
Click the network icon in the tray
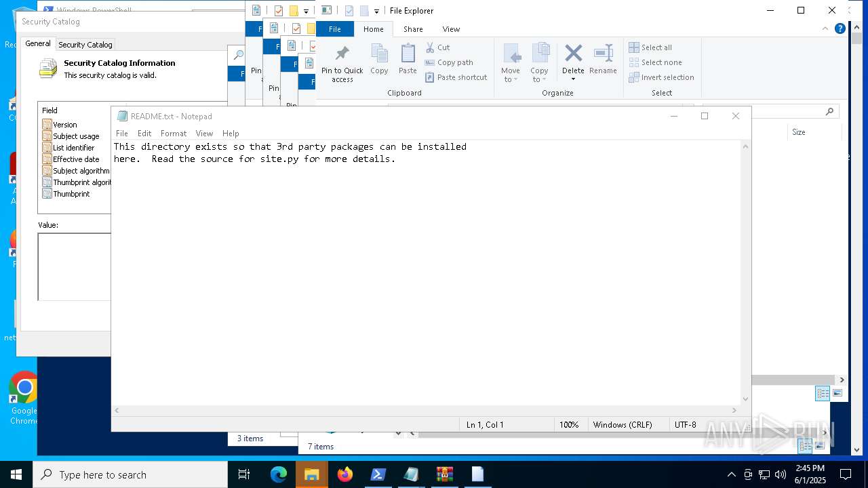click(764, 474)
